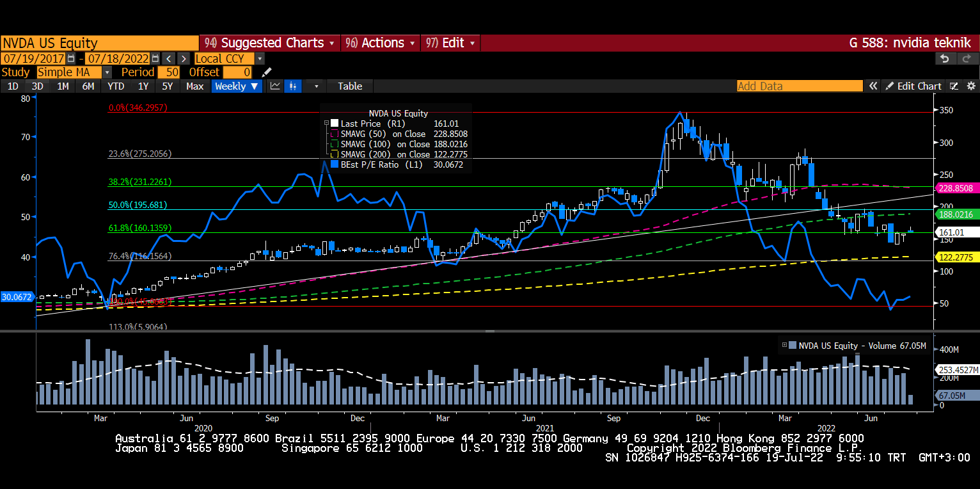This screenshot has width=980, height=489.
Task: Open the start date calendar picker
Action: coord(71,58)
